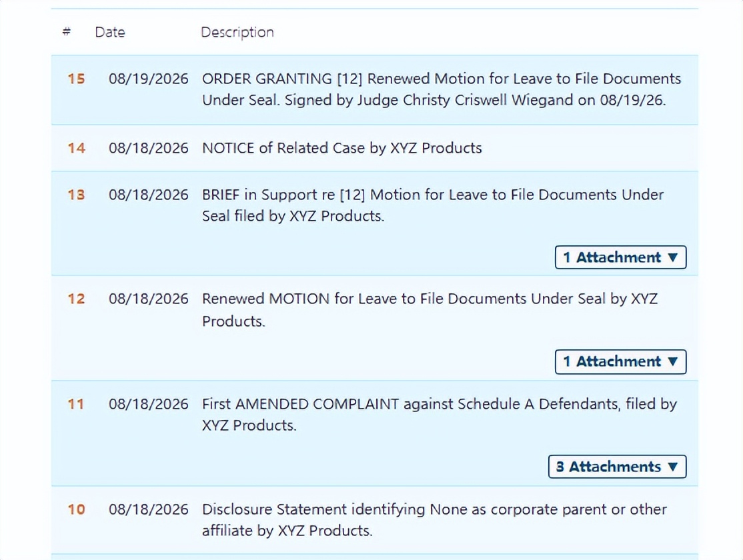
Task: Click the Description column header
Action: 237,32
